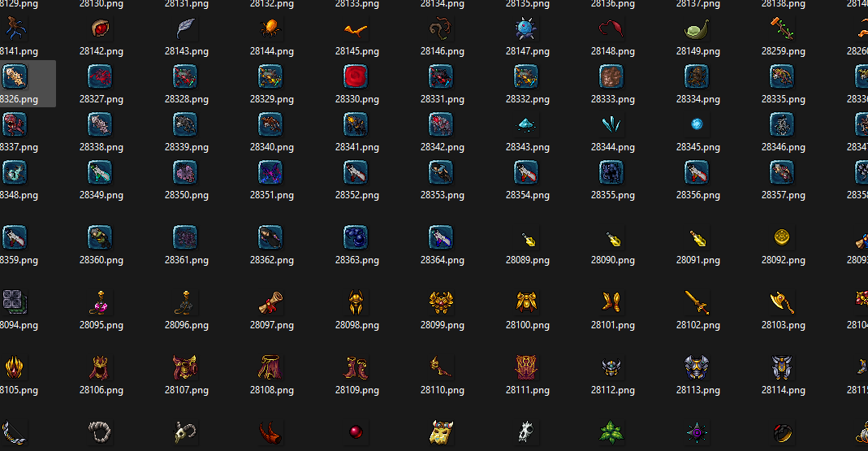Select the 28098.png golden helmet icon
Viewport: 868px width, 451px height.
(x=356, y=302)
